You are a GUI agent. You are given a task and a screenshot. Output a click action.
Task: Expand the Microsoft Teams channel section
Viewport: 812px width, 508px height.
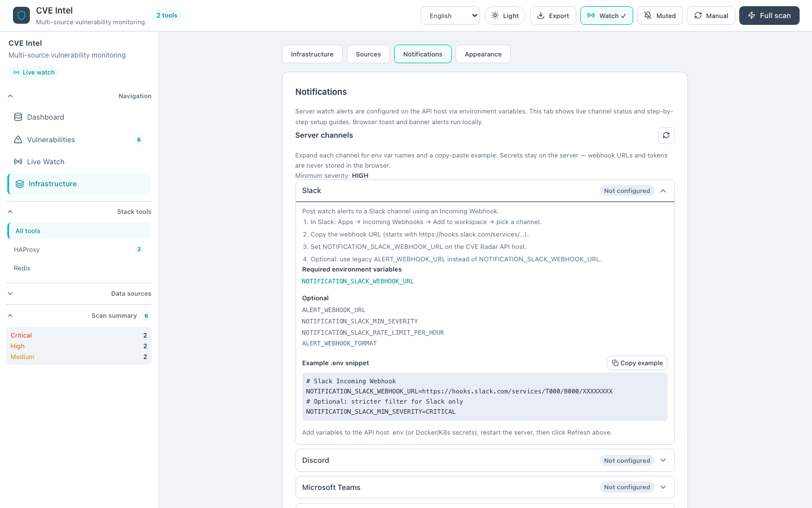(485, 487)
